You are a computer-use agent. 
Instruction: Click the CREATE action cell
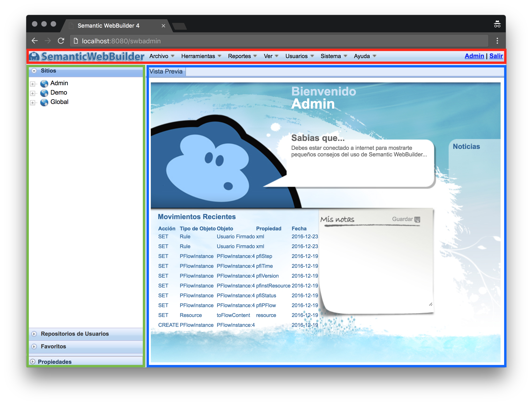[168, 325]
